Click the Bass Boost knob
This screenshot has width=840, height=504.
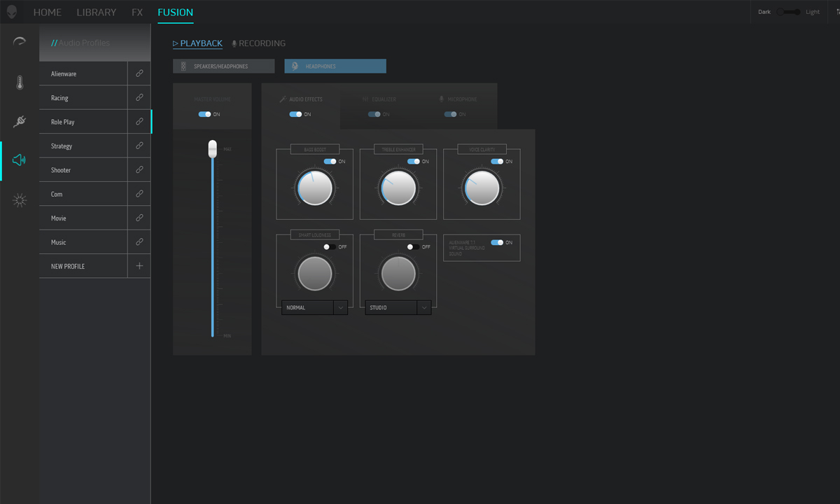coord(314,188)
